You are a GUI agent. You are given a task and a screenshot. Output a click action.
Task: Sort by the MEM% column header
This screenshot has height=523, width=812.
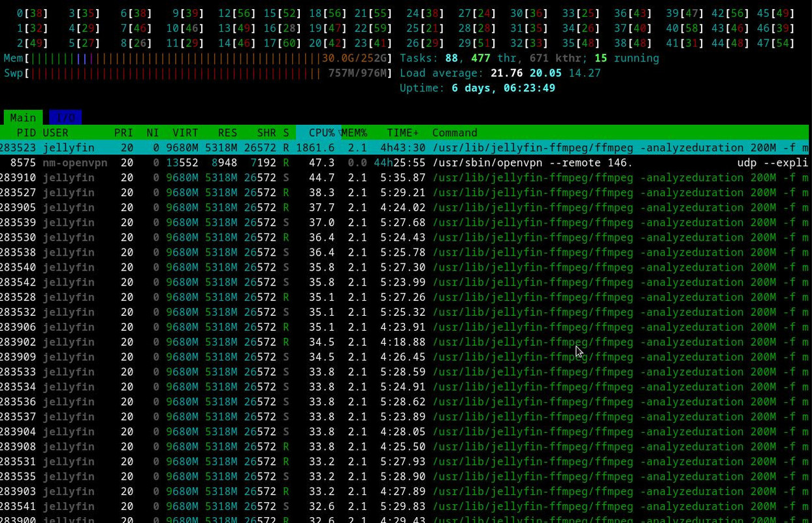pos(354,133)
